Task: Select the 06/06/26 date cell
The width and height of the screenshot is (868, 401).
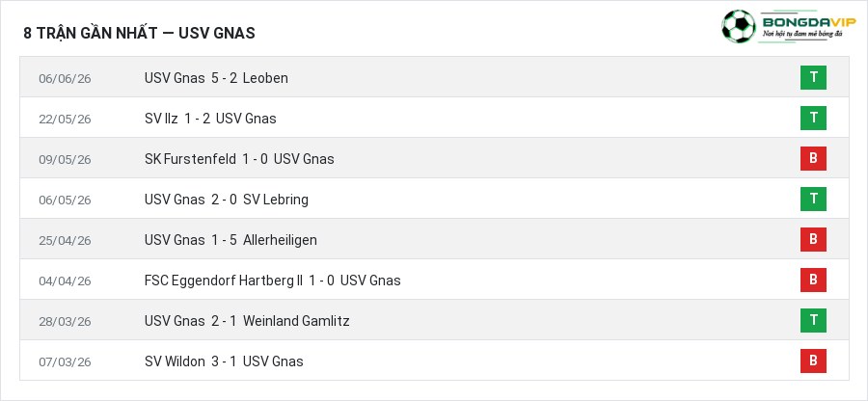Action: [x=65, y=78]
